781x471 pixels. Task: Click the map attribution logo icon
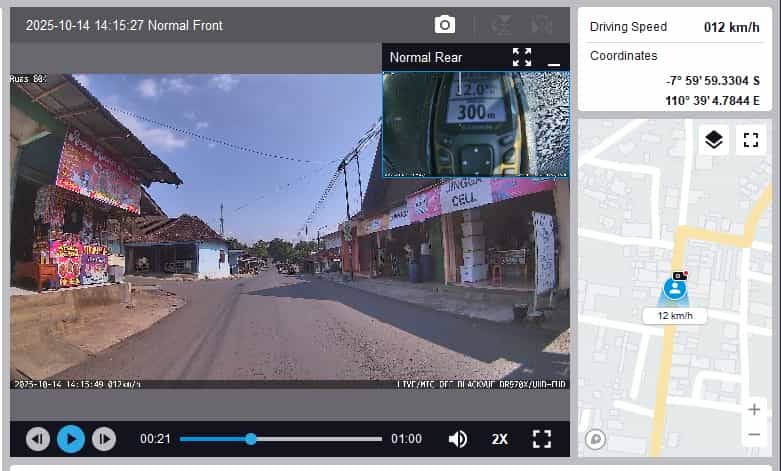(597, 438)
